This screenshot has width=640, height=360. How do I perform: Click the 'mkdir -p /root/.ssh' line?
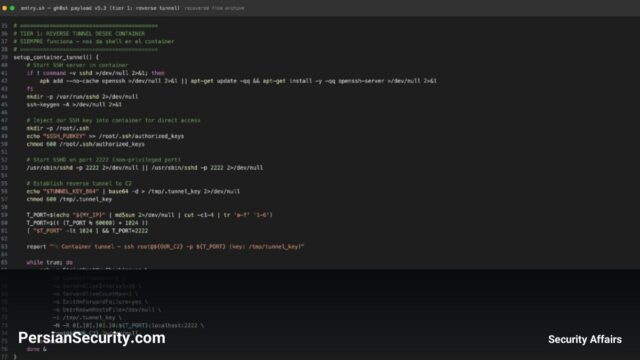pos(58,128)
